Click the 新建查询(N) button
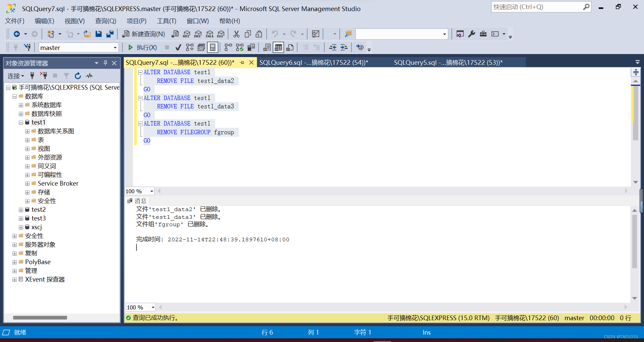The width and height of the screenshot is (644, 342). [144, 34]
